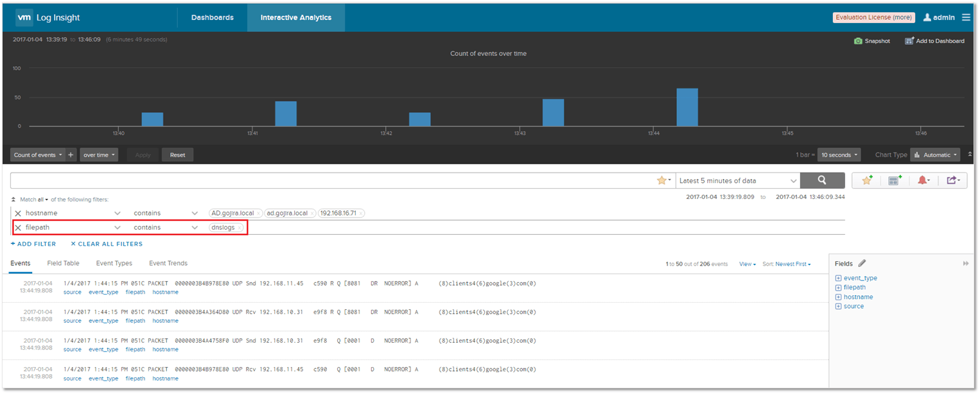Click filepath link under fourth event

[x=136, y=379]
